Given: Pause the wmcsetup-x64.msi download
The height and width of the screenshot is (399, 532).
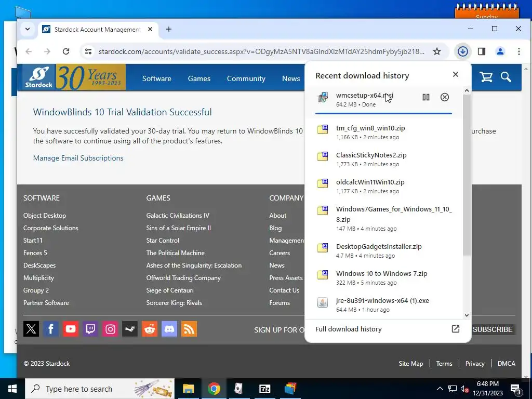Looking at the screenshot, I should point(426,97).
